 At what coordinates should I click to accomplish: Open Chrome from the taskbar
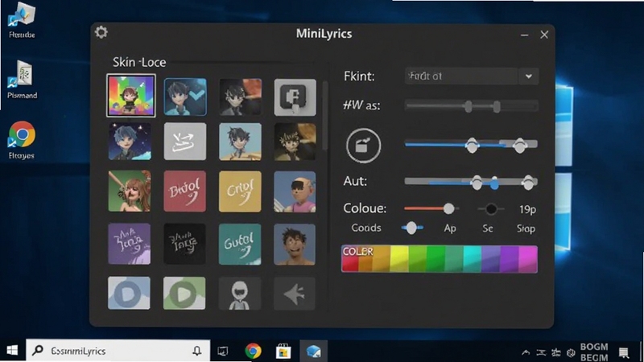click(x=253, y=352)
